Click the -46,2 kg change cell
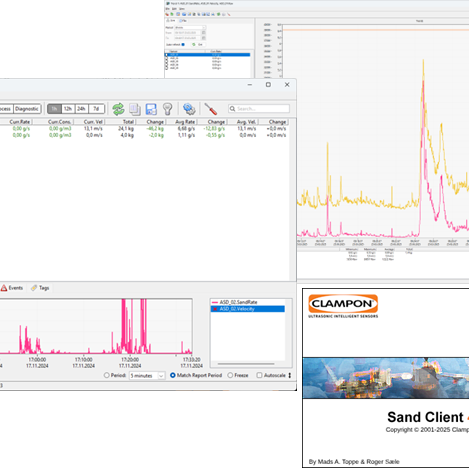 point(155,129)
